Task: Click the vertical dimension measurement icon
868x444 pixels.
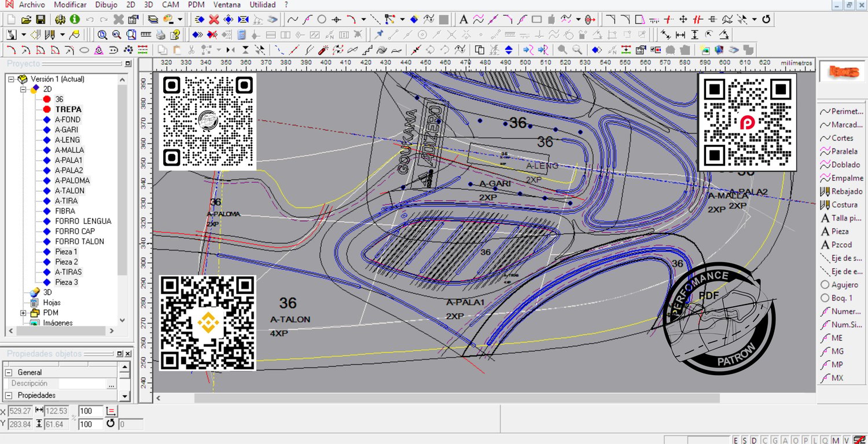Action: pos(695,35)
